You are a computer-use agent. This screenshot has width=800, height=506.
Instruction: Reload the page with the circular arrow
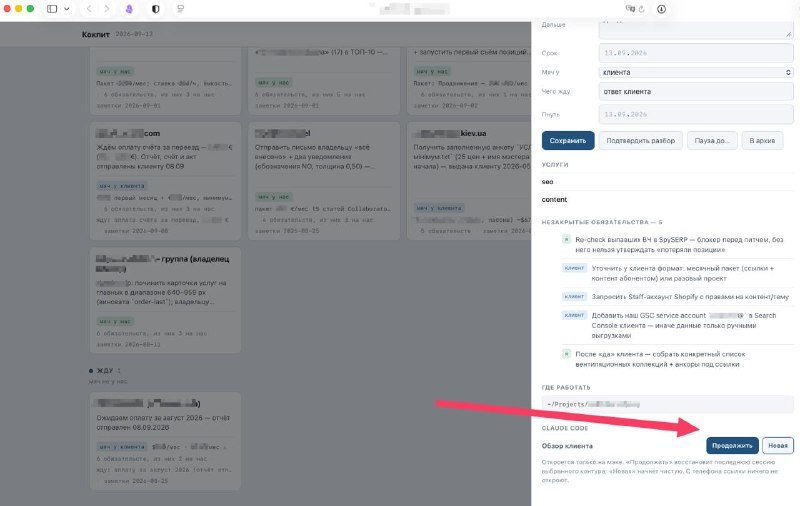642,9
